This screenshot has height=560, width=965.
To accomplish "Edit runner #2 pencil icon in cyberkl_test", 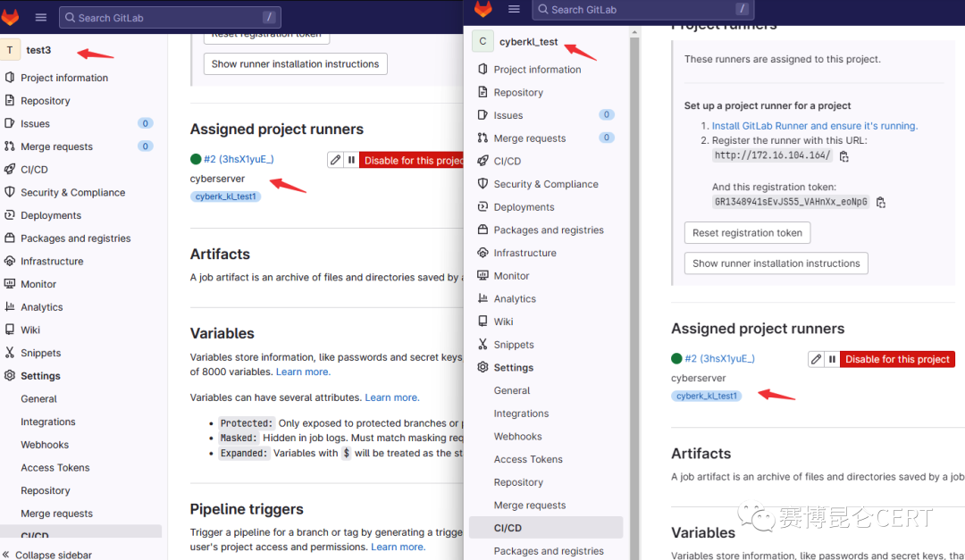I will 816,359.
